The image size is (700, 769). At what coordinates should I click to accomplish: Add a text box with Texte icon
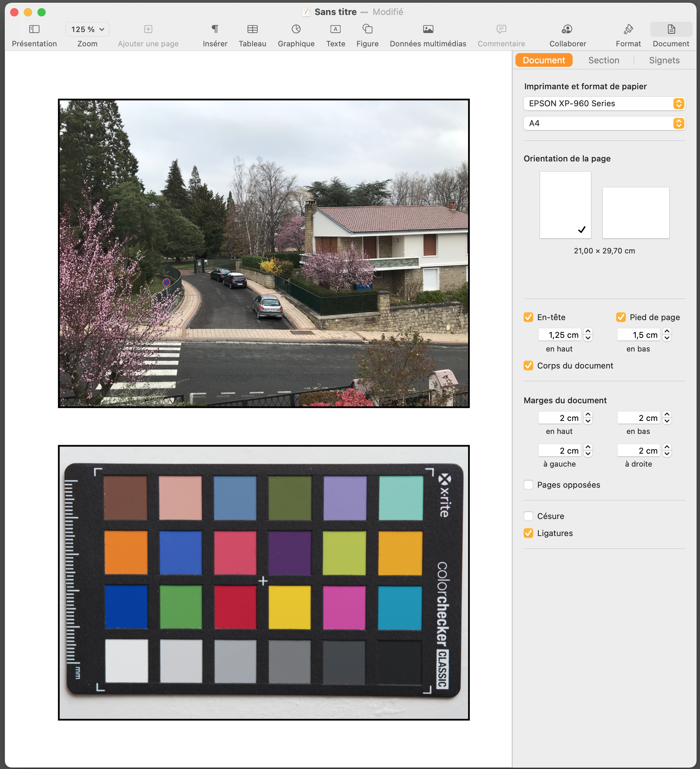coord(335,29)
